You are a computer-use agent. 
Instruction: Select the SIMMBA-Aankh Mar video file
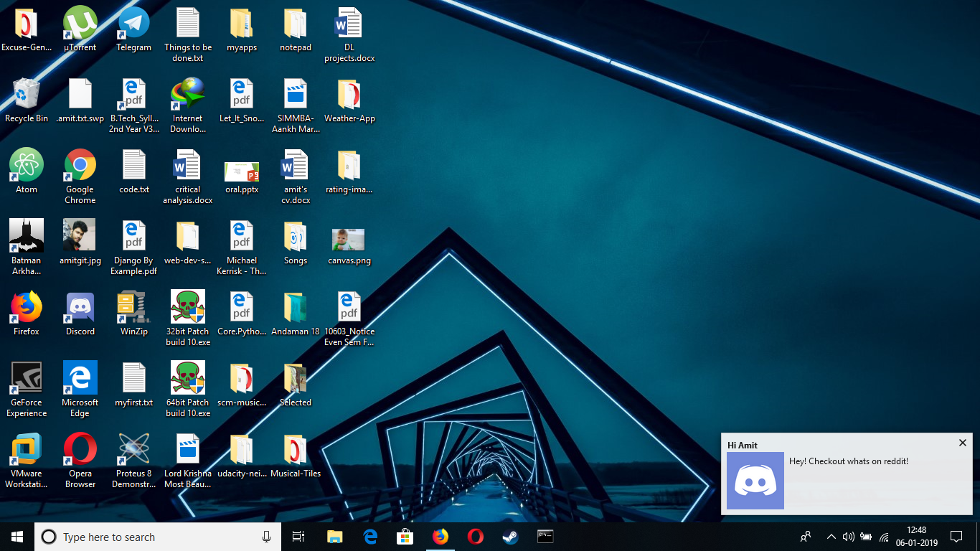(x=296, y=105)
